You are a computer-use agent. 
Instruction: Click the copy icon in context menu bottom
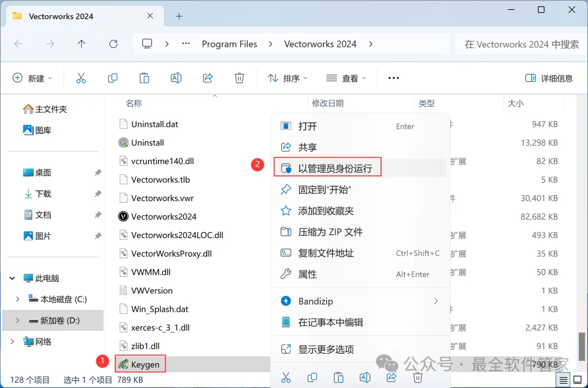tap(312, 377)
